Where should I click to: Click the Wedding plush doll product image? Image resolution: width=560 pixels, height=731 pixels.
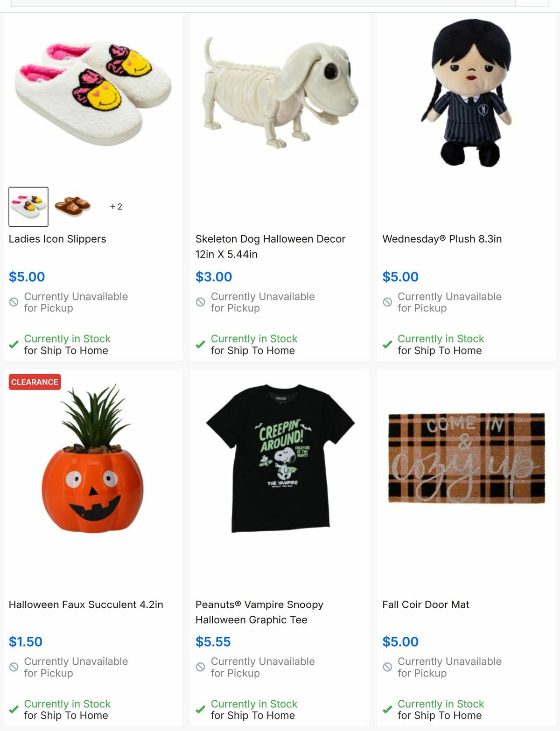coord(467,93)
